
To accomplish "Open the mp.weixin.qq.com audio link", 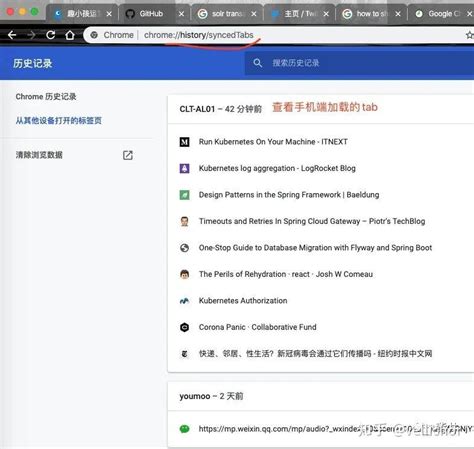I will click(336, 429).
